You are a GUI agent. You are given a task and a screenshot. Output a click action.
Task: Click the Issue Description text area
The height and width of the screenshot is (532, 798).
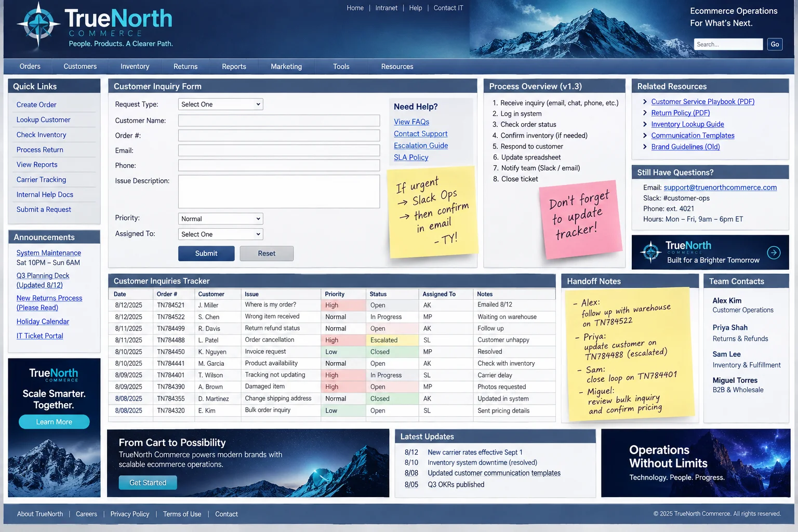click(x=279, y=191)
